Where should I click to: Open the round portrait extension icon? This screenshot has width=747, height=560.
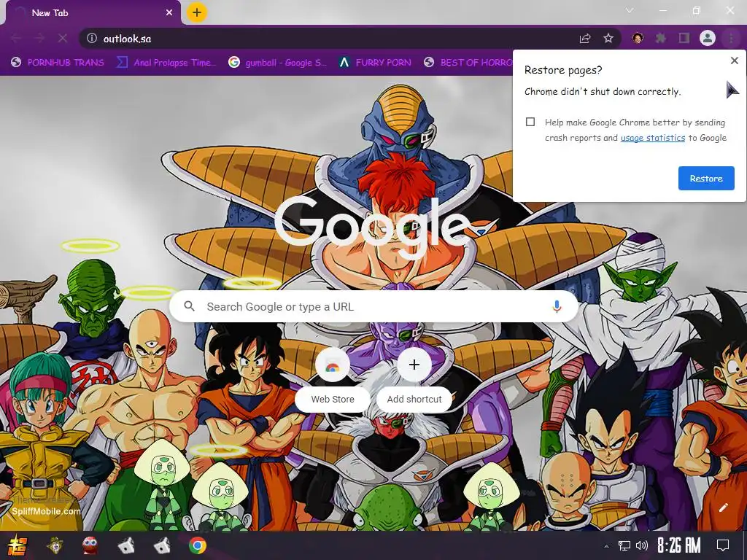pos(638,38)
